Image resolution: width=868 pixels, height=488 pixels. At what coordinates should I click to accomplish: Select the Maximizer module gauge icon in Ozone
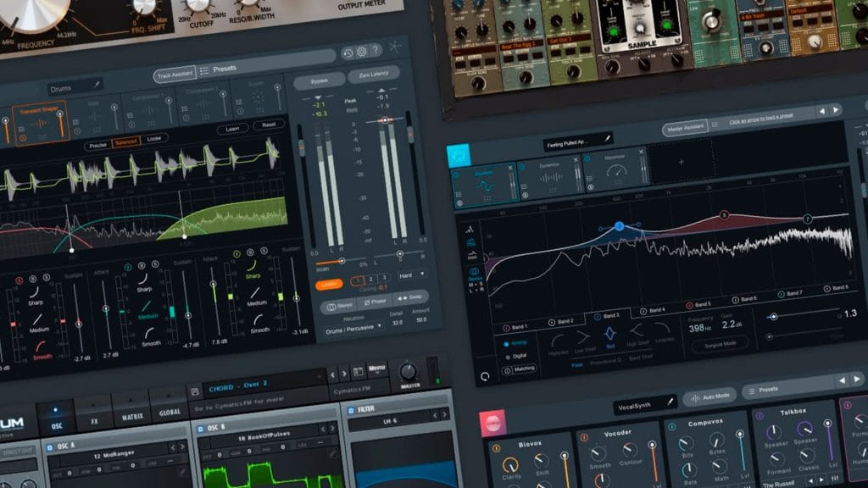point(616,171)
